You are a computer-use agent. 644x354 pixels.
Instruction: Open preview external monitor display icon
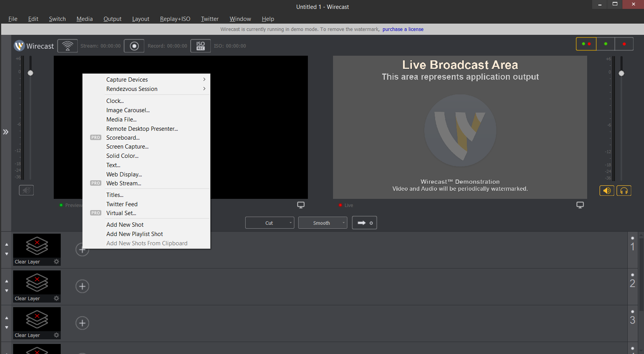301,205
